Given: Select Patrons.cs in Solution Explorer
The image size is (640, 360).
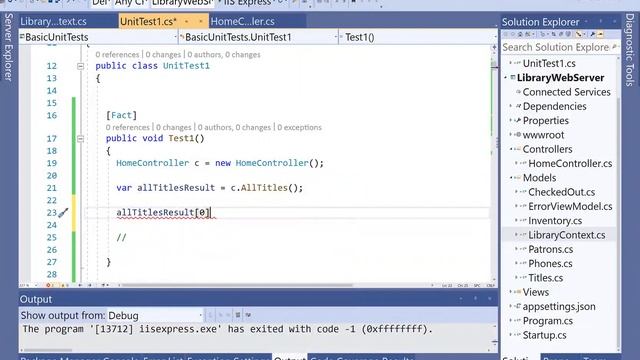Looking at the screenshot, I should click(551, 249).
